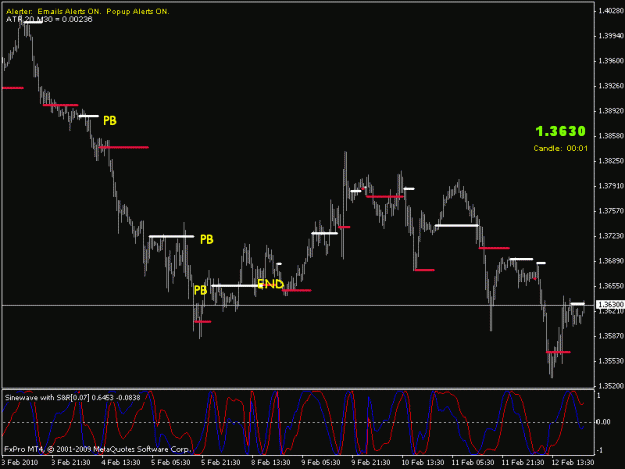Select the "Candle: 00:01" countdown timer

point(560,148)
